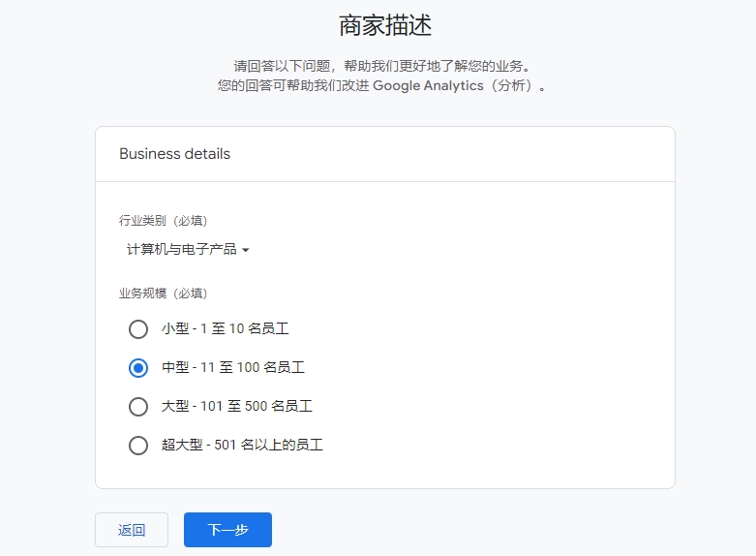Click the 业务规模（必填） label
756x556 pixels.
tap(163, 293)
